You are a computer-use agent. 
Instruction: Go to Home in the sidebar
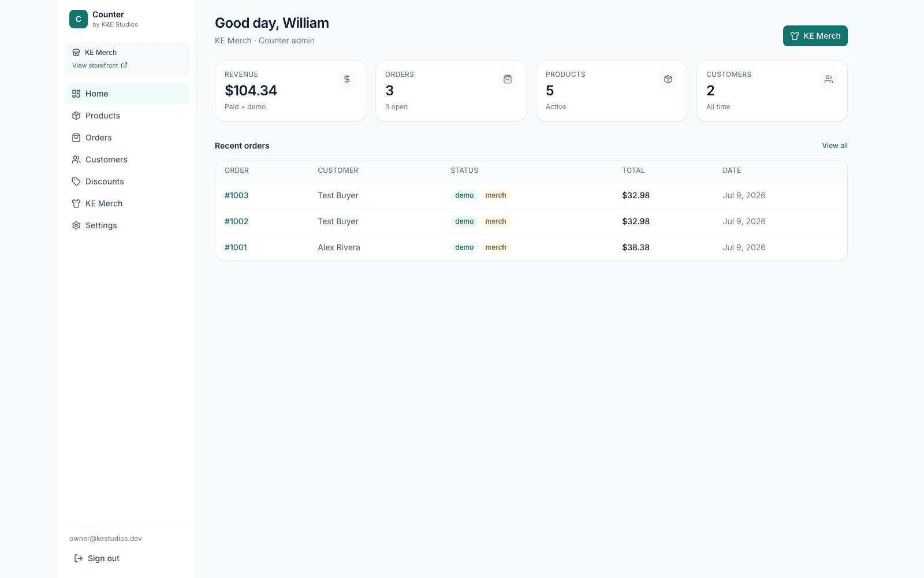126,94
